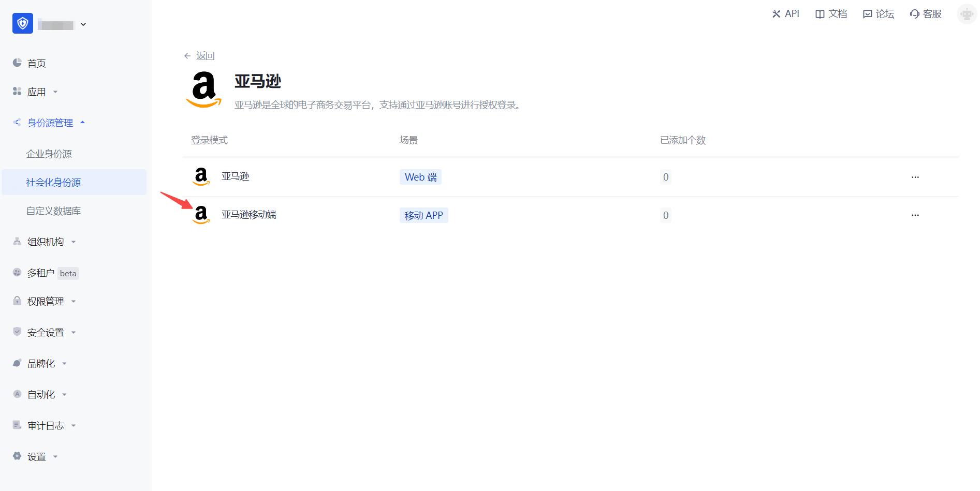980x491 pixels.
Task: Go back using the 返回 link
Action: pos(199,56)
